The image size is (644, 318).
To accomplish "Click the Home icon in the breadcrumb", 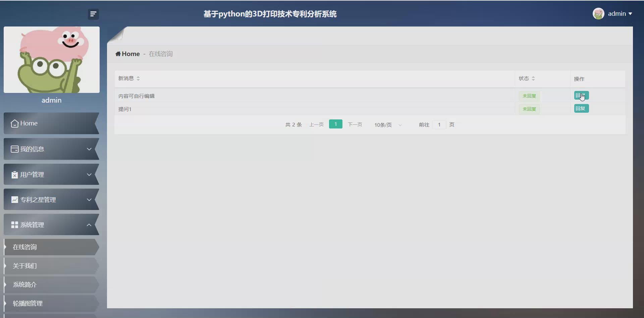I will click(x=119, y=54).
